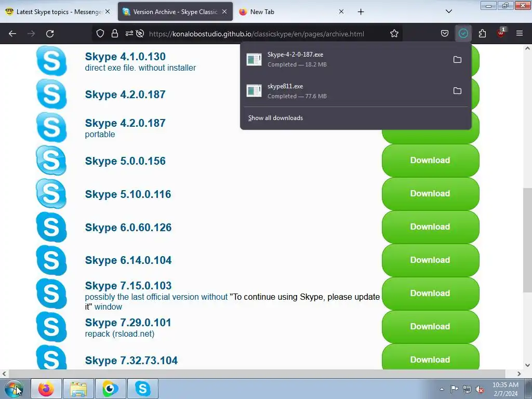Open the tracking protection shield icon
Viewport: 532px width, 399px height.
(x=100, y=34)
